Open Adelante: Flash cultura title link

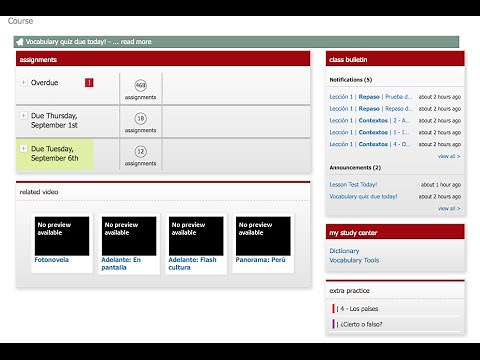click(192, 264)
